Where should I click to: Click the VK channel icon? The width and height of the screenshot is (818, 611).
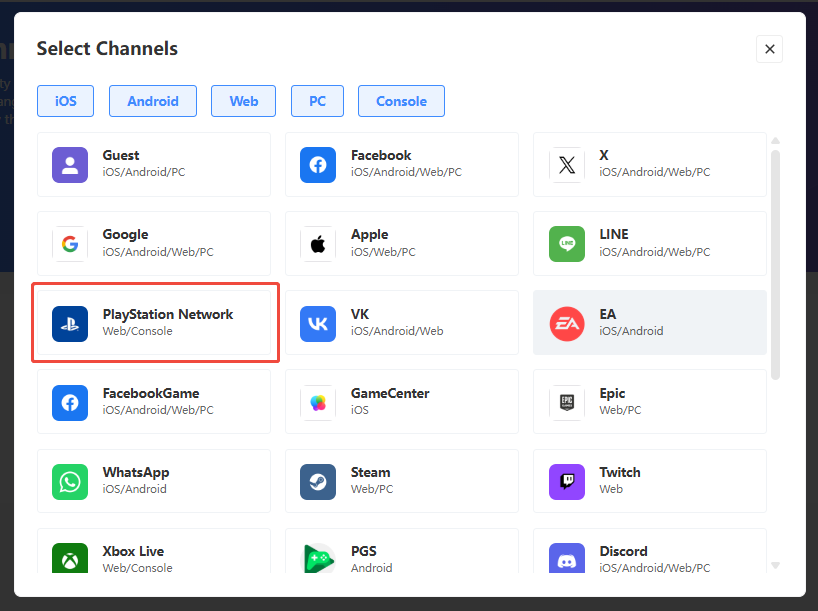tap(317, 323)
